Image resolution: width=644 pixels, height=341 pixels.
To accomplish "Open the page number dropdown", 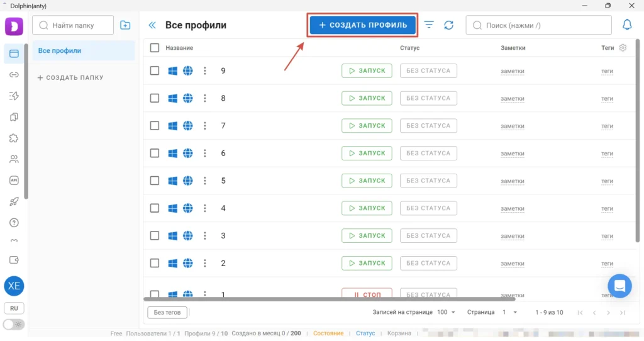I will coord(509,312).
